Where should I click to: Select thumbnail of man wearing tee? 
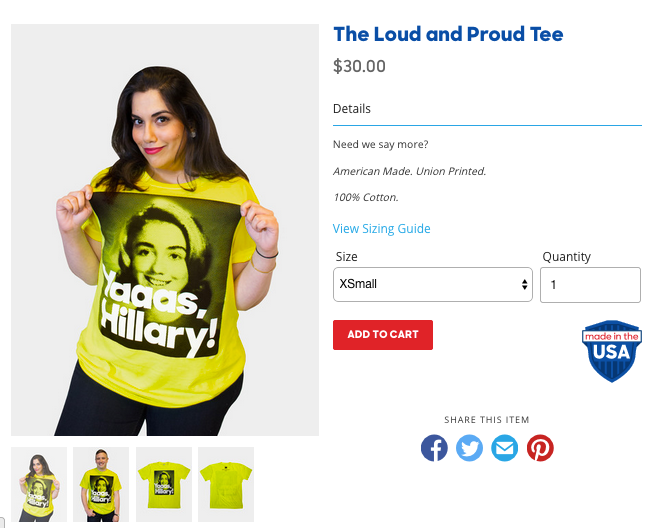(101, 484)
